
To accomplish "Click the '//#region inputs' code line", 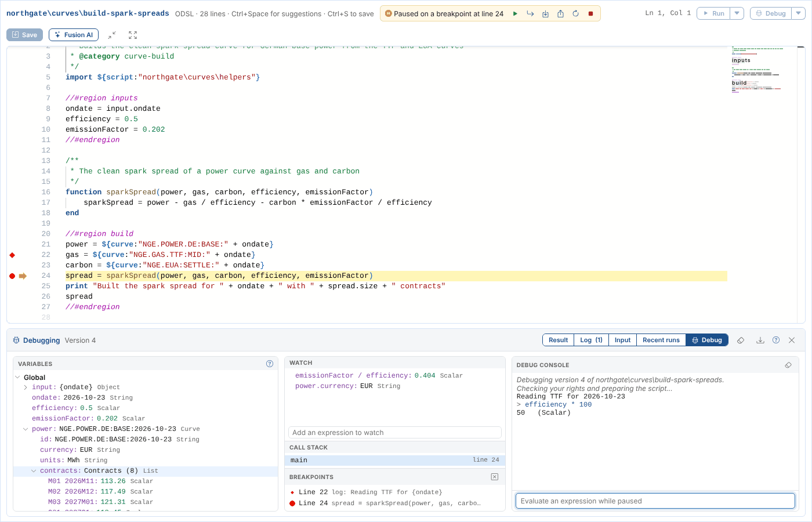I will pyautogui.click(x=101, y=98).
